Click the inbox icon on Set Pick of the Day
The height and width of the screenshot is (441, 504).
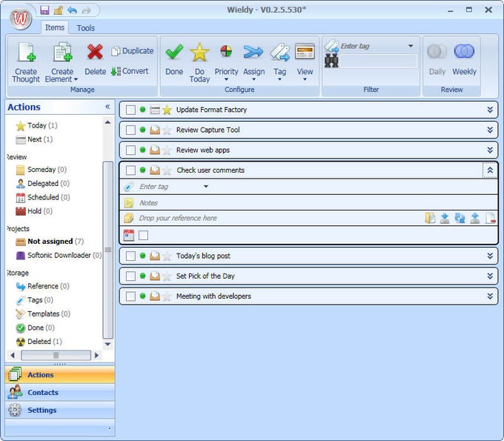tap(155, 276)
